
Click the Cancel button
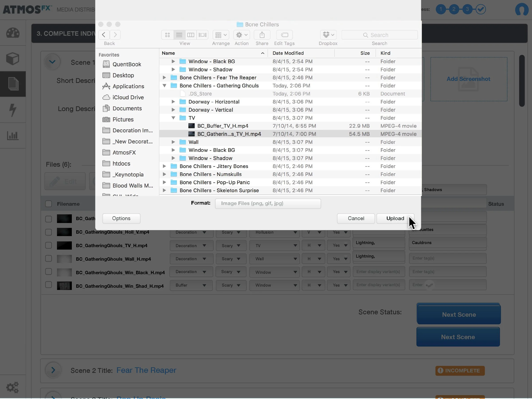click(356, 218)
